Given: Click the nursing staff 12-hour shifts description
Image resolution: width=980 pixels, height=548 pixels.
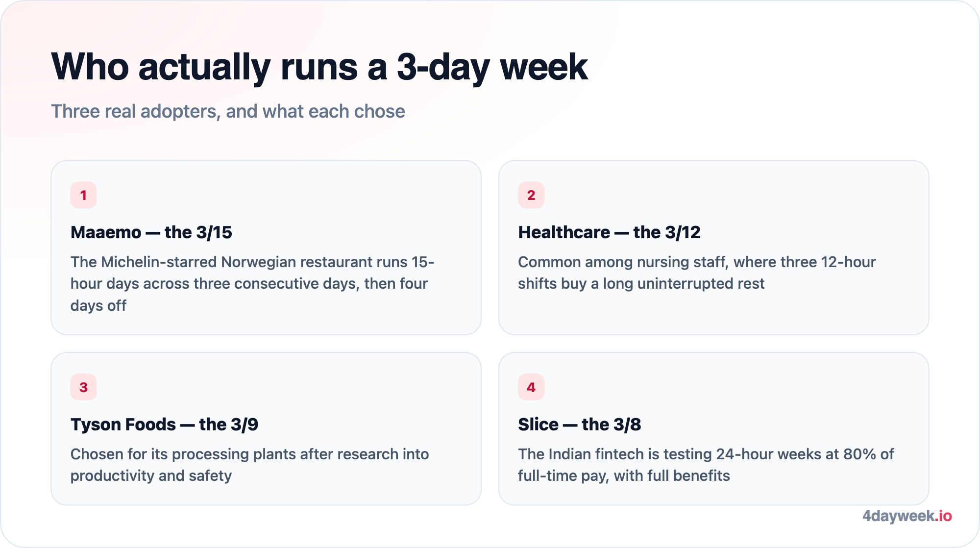Looking at the screenshot, I should tap(697, 273).
